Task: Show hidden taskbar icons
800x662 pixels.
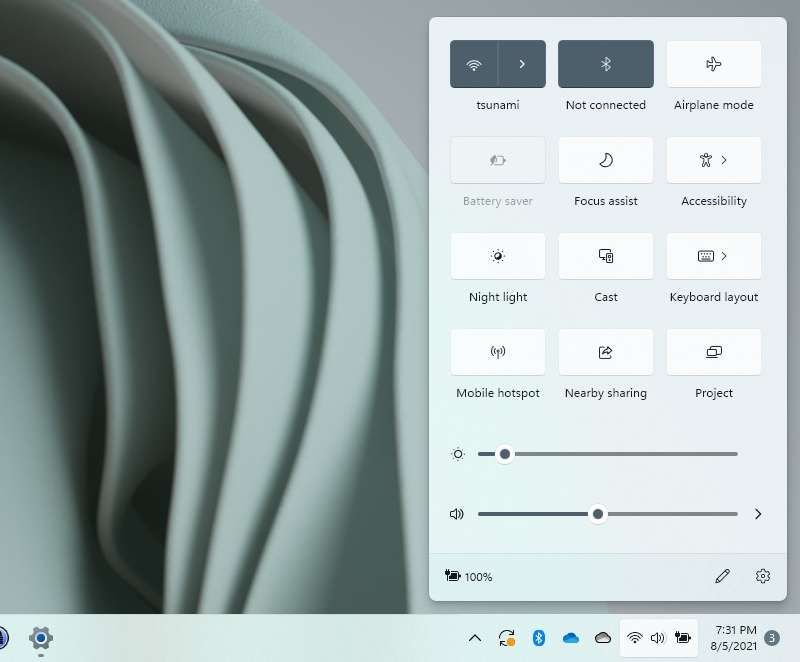Action: 475,638
